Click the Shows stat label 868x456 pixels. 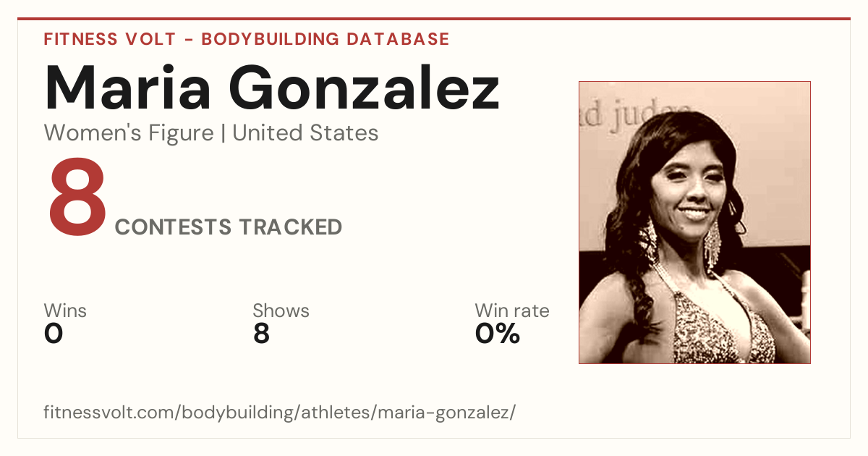coord(281,311)
